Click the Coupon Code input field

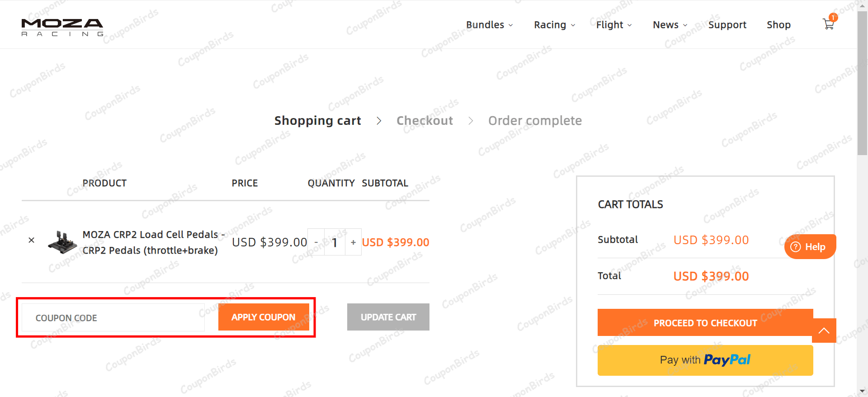[x=113, y=317]
